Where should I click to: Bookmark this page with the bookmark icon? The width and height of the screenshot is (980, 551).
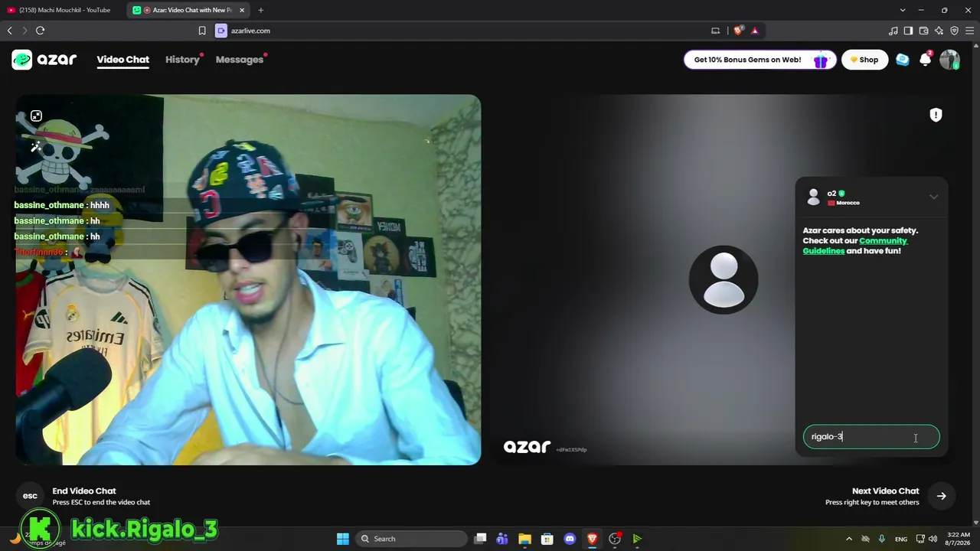(202, 31)
